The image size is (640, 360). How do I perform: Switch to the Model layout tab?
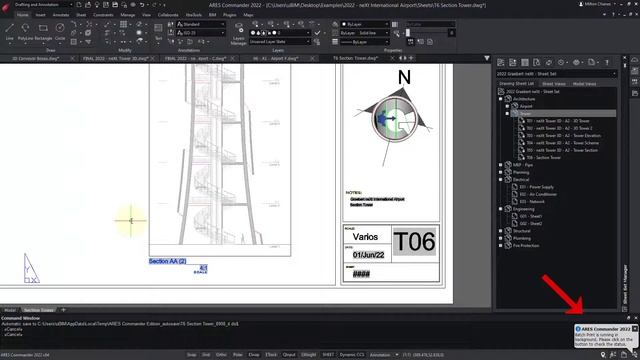10,310
